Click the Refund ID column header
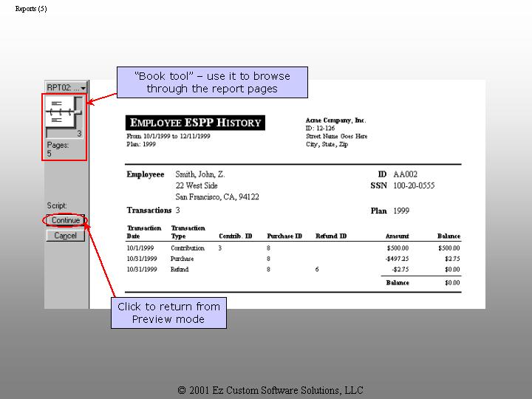Image resolution: width=532 pixels, height=399 pixels. (x=331, y=236)
